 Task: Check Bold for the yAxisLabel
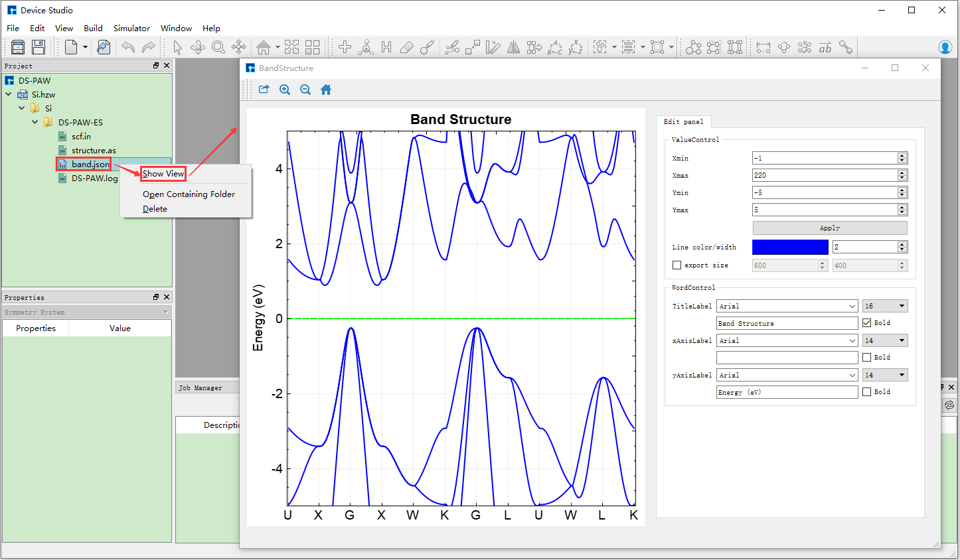pyautogui.click(x=866, y=392)
